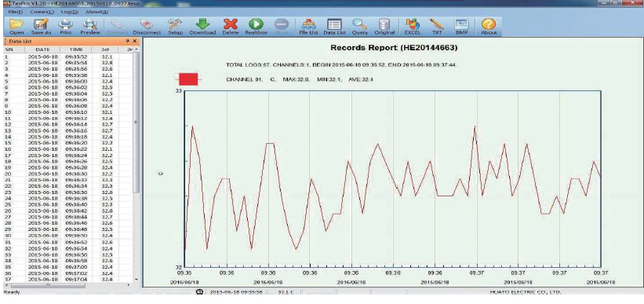Start Realtime monitoring
644x304 pixels.
click(x=256, y=27)
